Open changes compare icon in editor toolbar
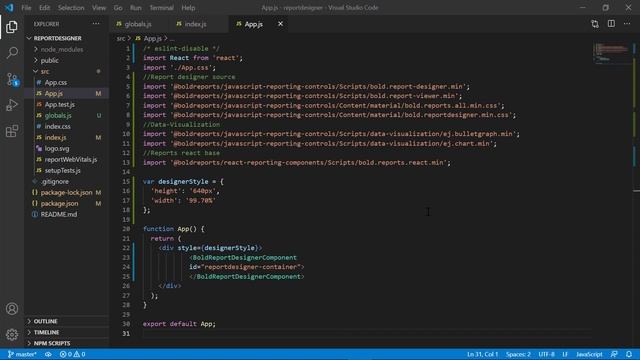The image size is (640, 360). point(595,24)
